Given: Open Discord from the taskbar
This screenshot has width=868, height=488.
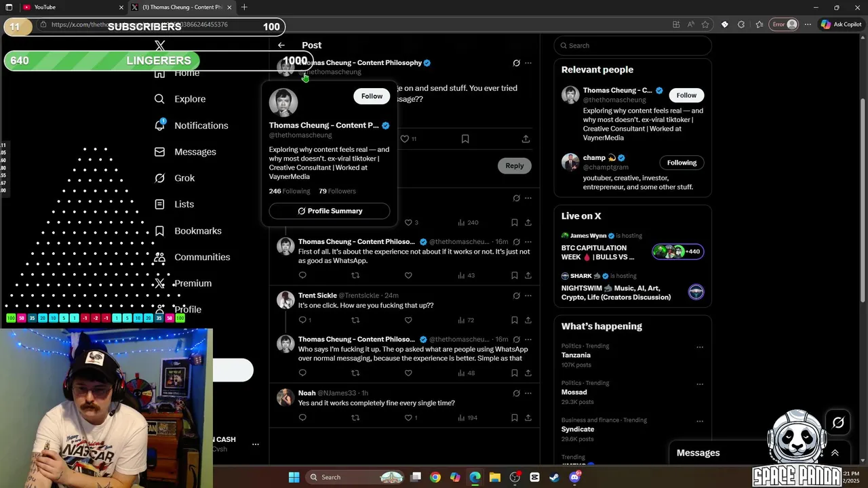Looking at the screenshot, I should (575, 477).
